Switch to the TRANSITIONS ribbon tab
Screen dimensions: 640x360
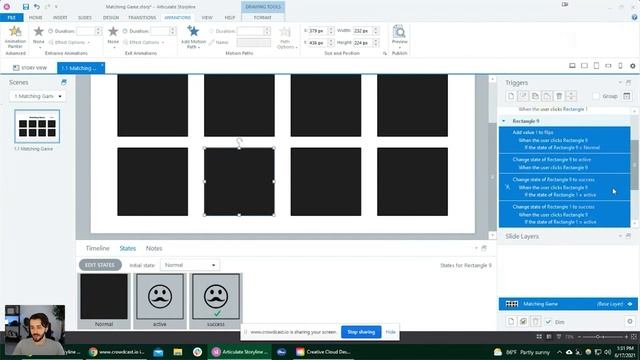pos(142,18)
